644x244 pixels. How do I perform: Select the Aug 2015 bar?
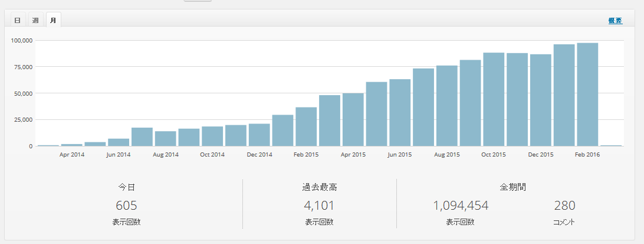pyautogui.click(x=446, y=106)
